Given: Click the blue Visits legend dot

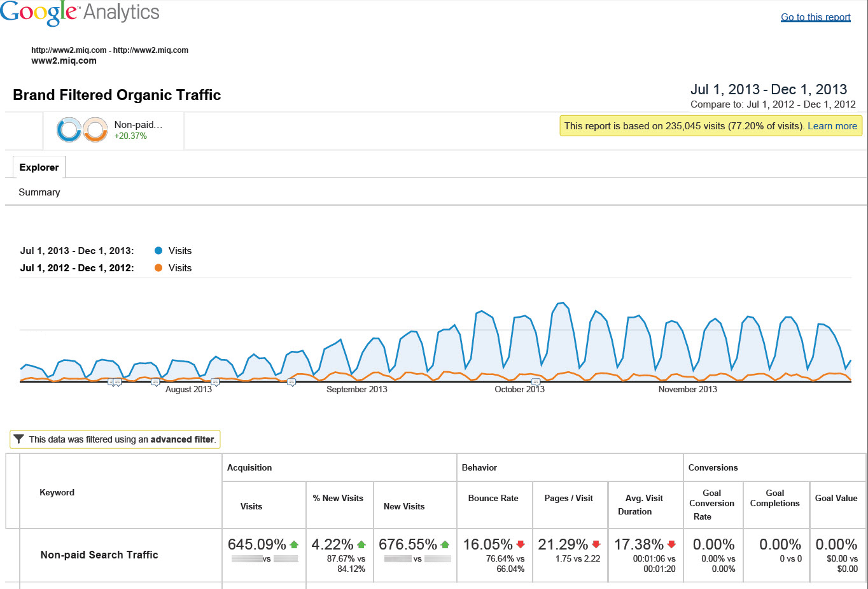Looking at the screenshot, I should click(158, 251).
